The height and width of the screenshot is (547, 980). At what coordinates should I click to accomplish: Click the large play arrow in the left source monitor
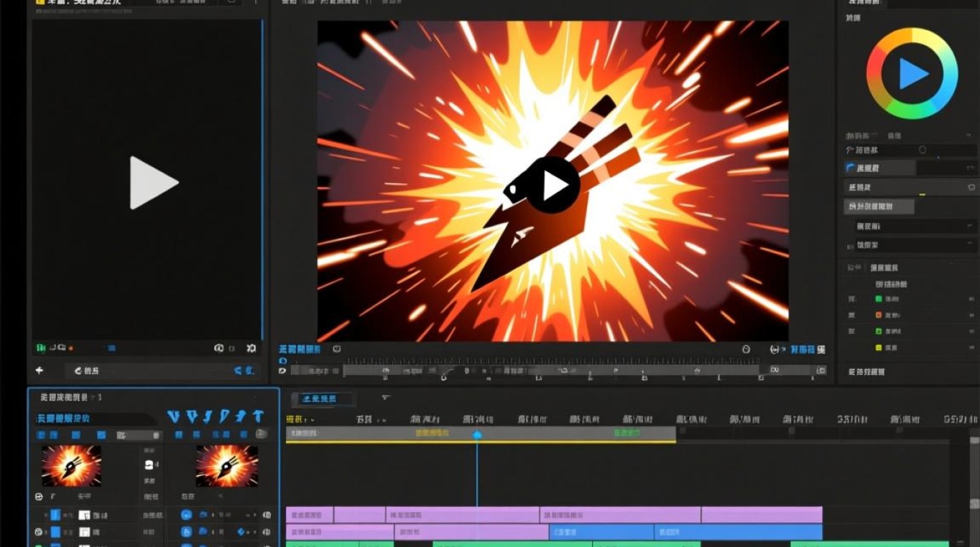click(x=154, y=183)
